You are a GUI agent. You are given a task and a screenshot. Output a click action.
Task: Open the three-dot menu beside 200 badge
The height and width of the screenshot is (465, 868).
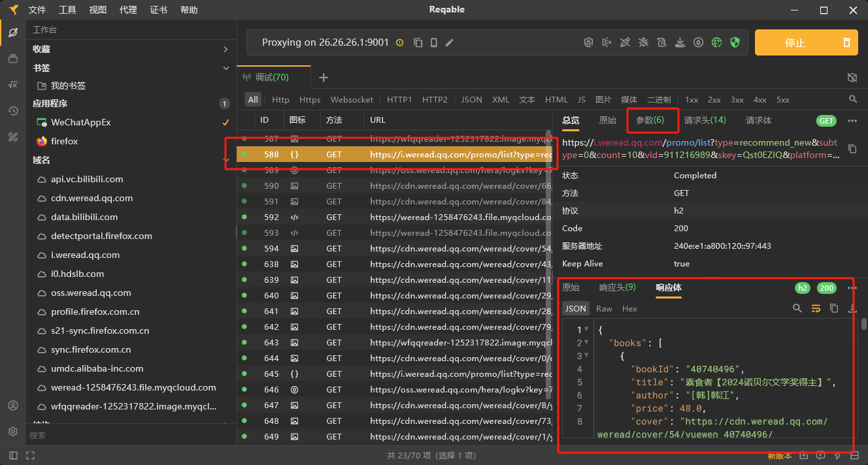click(852, 288)
